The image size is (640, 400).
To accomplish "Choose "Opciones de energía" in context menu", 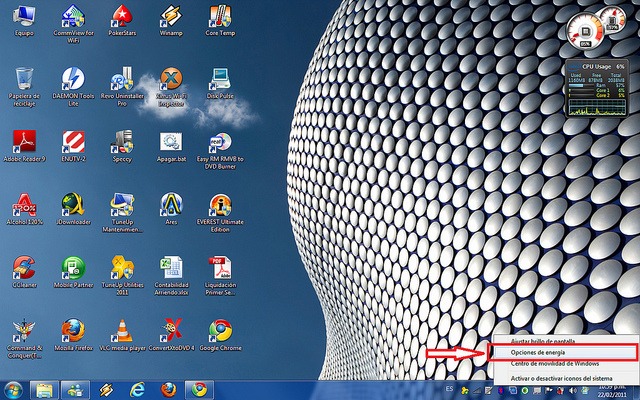I will (x=538, y=352).
